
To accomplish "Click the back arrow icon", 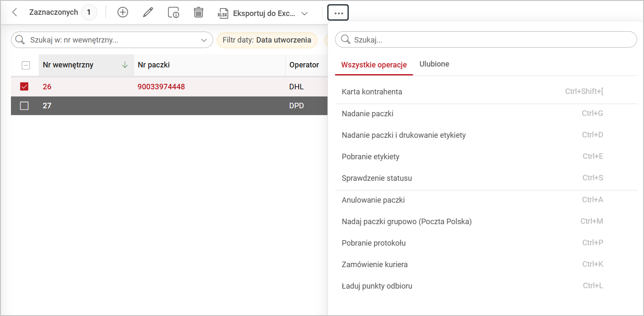I will (15, 13).
